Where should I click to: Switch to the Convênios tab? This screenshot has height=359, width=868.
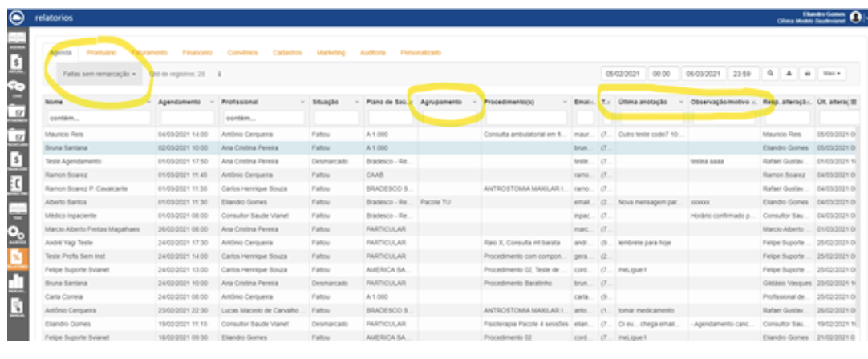(x=242, y=53)
